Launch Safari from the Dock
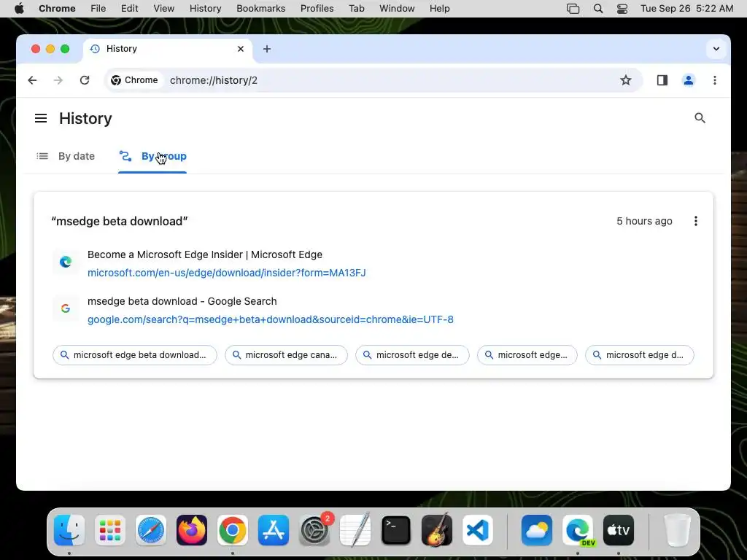 pos(151,530)
